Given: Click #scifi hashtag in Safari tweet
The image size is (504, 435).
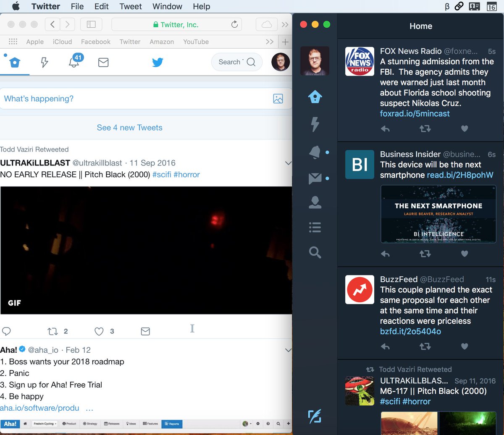Looking at the screenshot, I should pos(162,174).
